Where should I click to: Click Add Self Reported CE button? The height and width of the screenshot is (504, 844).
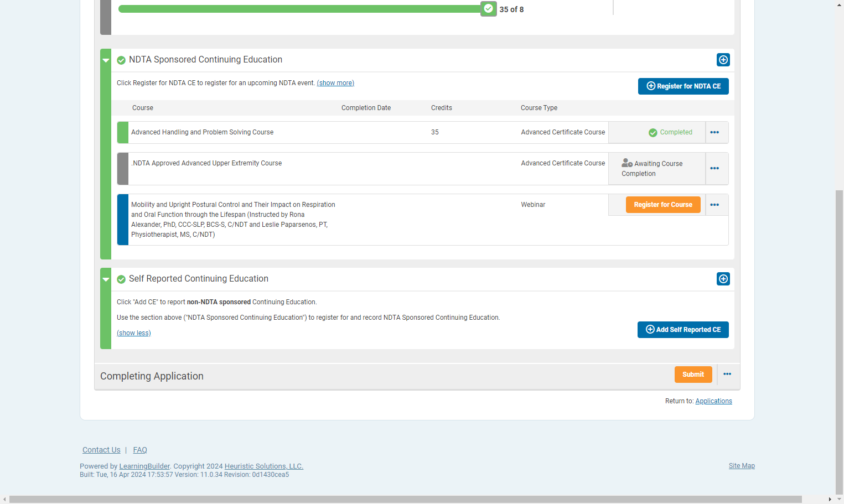683,330
